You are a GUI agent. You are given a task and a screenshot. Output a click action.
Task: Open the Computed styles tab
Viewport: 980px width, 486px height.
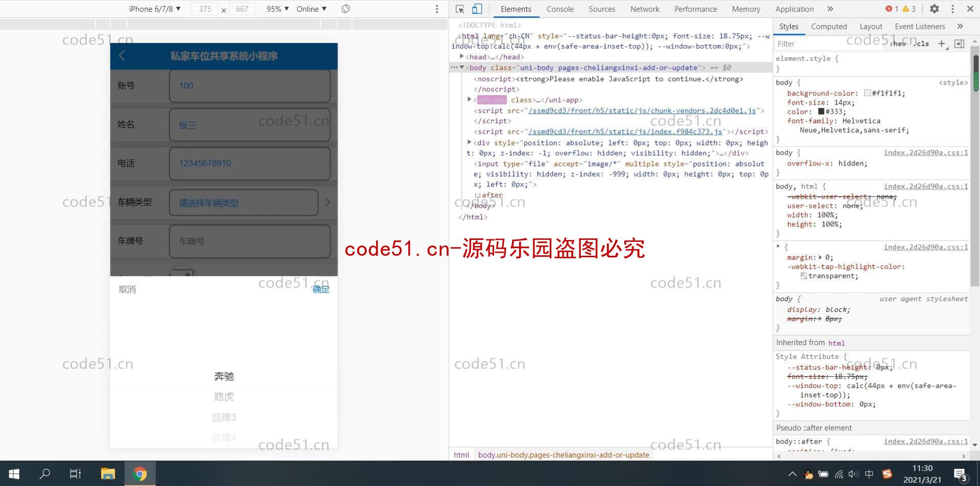pyautogui.click(x=829, y=26)
